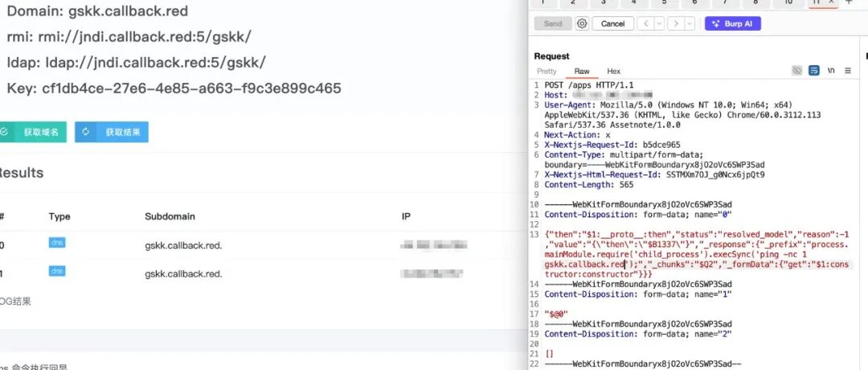868x370 pixels.
Task: Click the X-Nextjs-Html-Request-Id header line
Action: coord(654,175)
